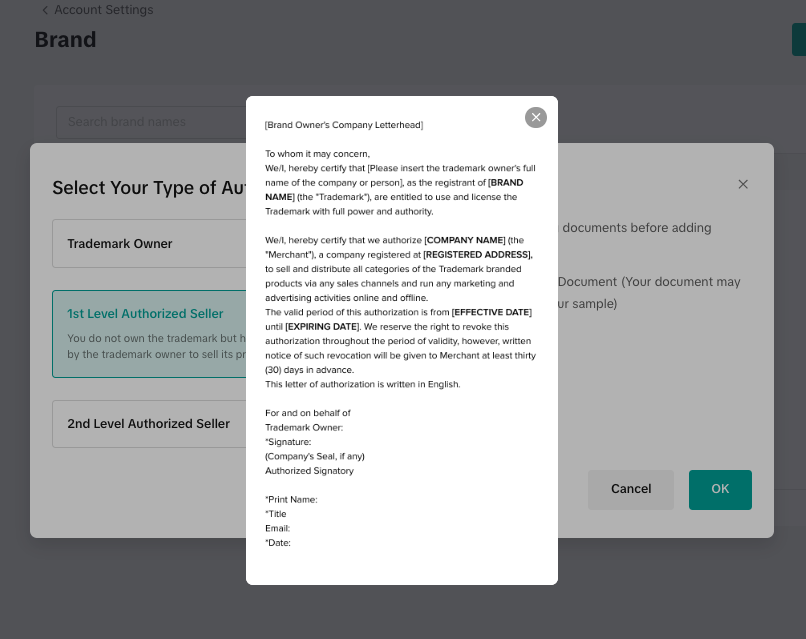Click the Print Name field in letter

(291, 499)
